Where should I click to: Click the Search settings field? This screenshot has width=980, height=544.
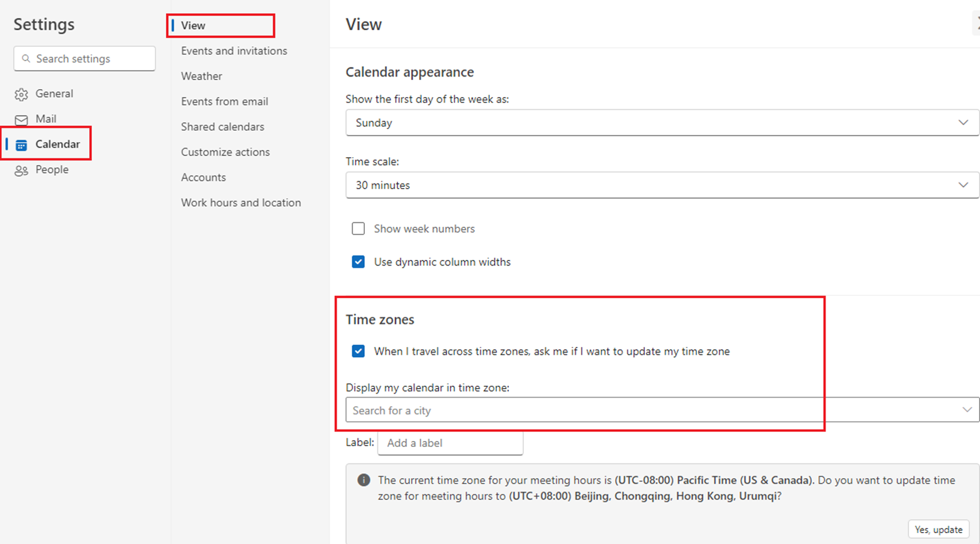tap(85, 59)
